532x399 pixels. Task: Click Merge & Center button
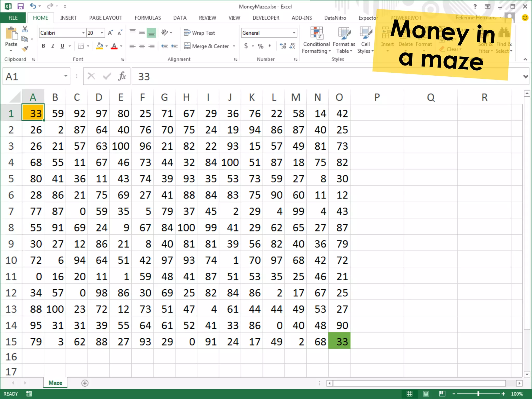tap(207, 46)
